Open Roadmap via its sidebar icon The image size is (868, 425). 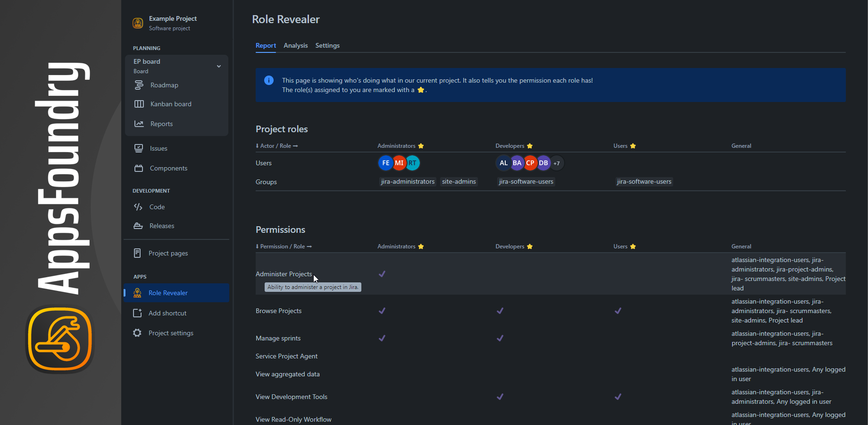coord(139,85)
